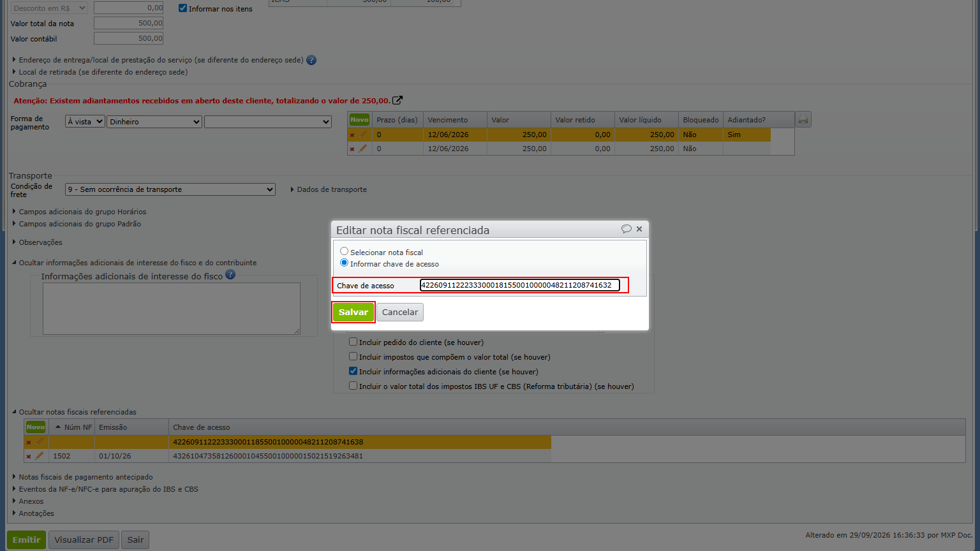Open the empty payment dropdown
This screenshot has width=980, height=551.
pyautogui.click(x=268, y=121)
